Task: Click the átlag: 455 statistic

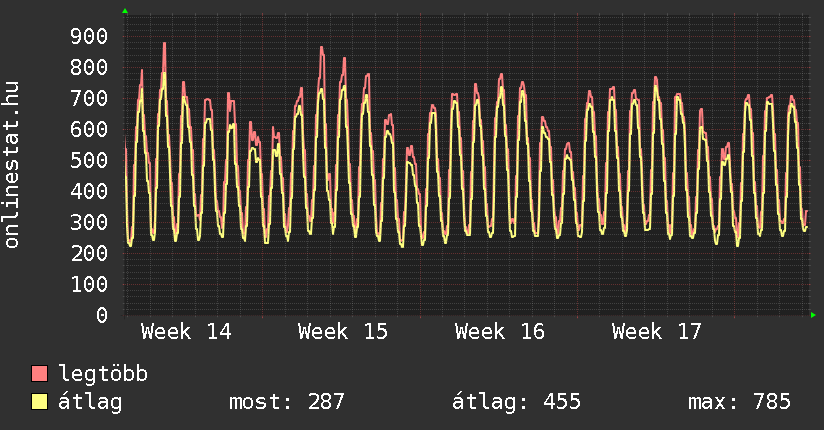Action: (517, 402)
